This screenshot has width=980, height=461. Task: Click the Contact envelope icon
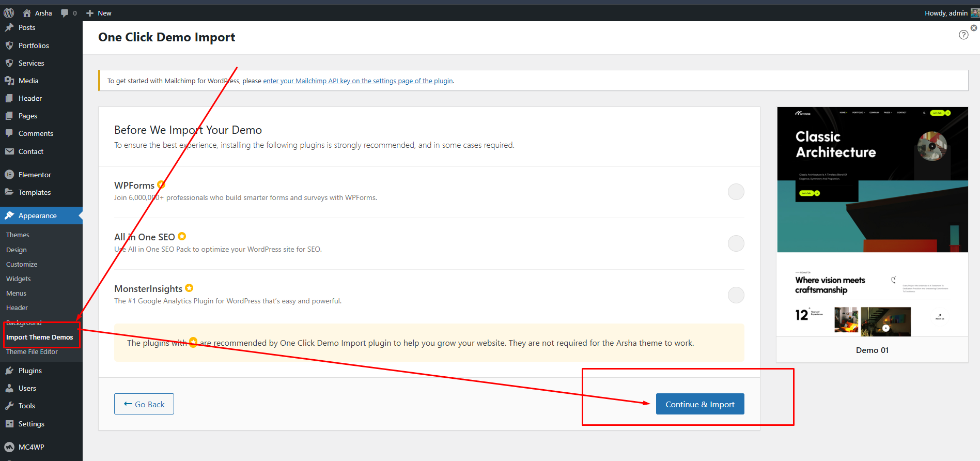point(9,151)
